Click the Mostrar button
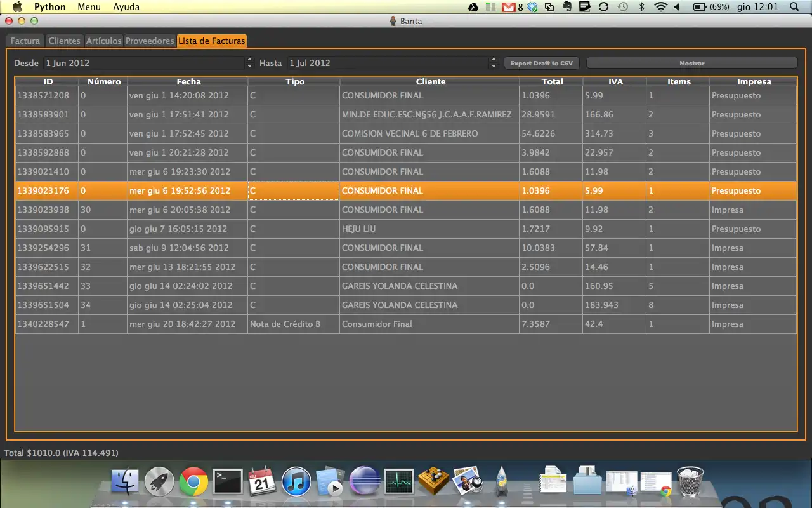Screen dimensions: 812x508 (691, 63)
